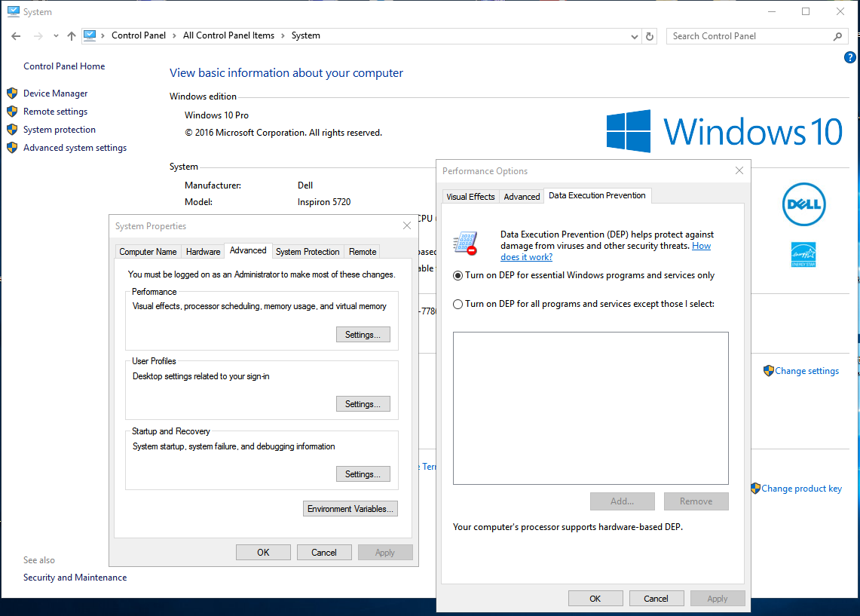This screenshot has width=860, height=616.
Task: Open the Hardware tab in System Properties
Action: click(203, 252)
